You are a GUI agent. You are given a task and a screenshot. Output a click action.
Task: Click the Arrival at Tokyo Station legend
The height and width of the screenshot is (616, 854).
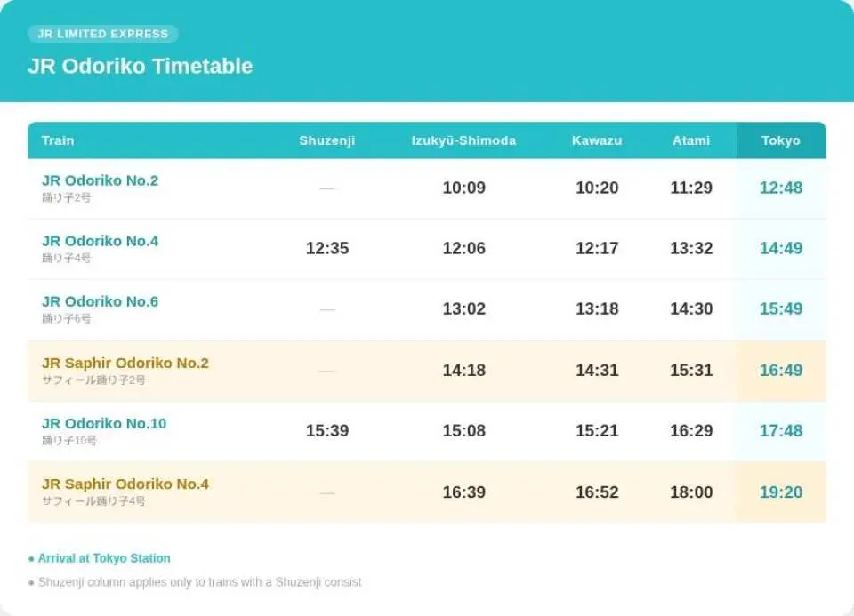click(x=100, y=558)
